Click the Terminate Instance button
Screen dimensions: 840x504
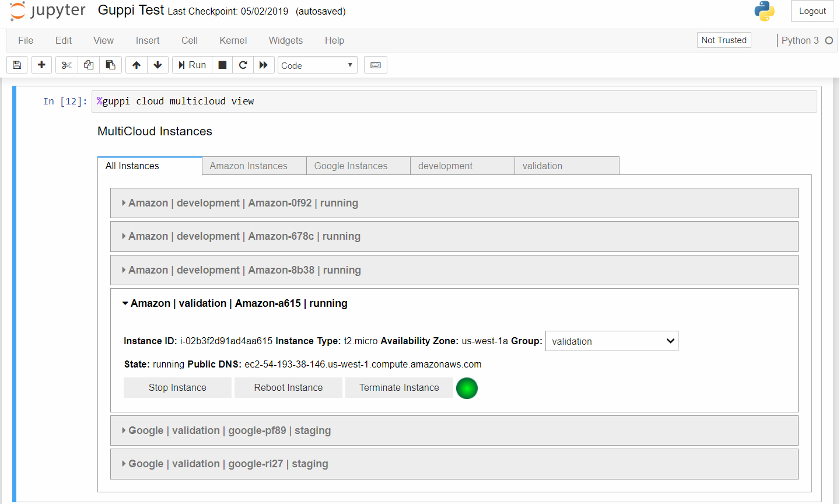click(399, 387)
